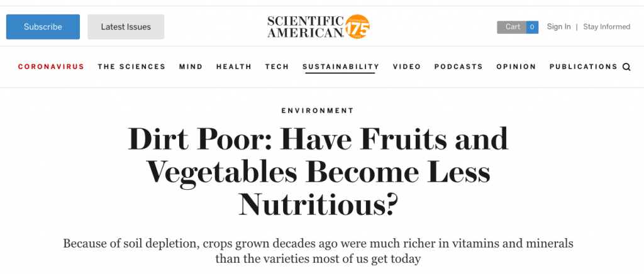Screen dimensions: 644x274
Task: Go to the Coronavirus section
Action: 51,67
